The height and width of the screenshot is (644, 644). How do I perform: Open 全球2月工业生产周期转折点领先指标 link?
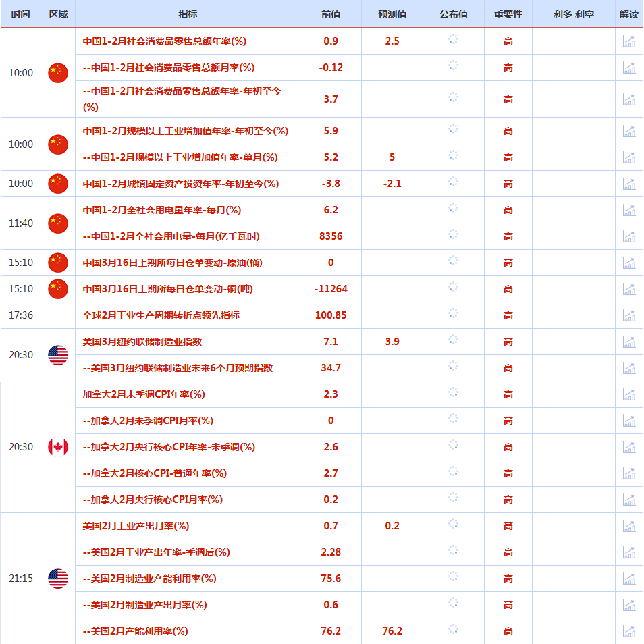(161, 315)
